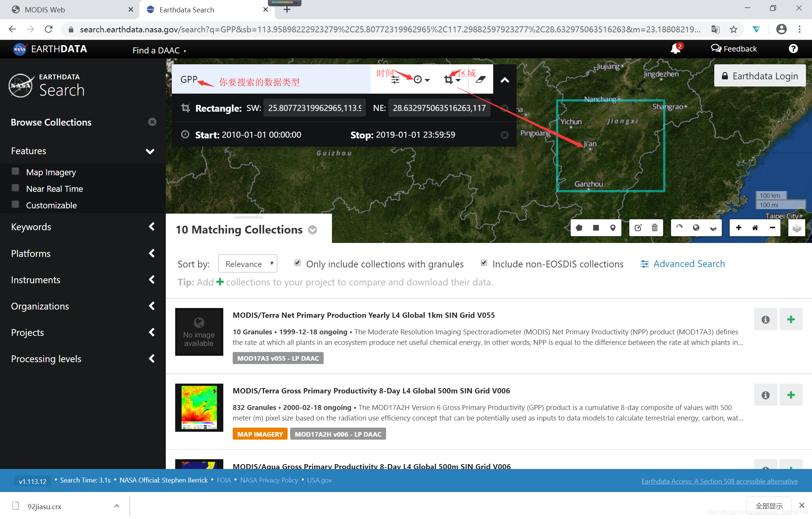Open the temporal clock dropdown
The height and width of the screenshot is (519, 812).
[x=421, y=80]
